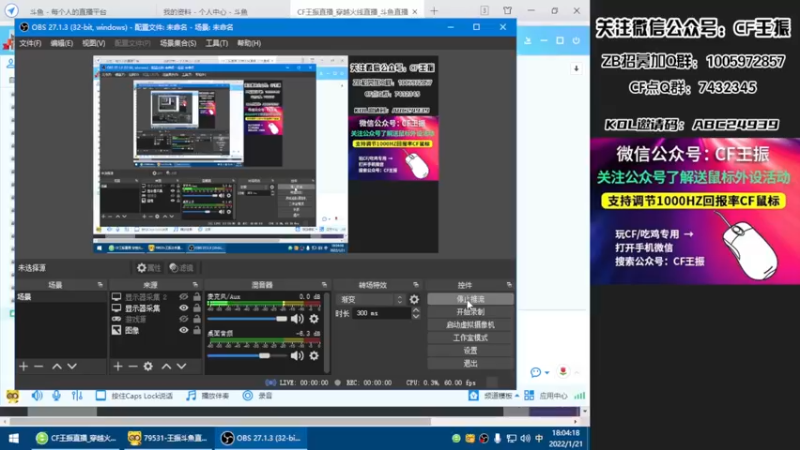Expand the chat bubble dropdown arrow

(547, 372)
